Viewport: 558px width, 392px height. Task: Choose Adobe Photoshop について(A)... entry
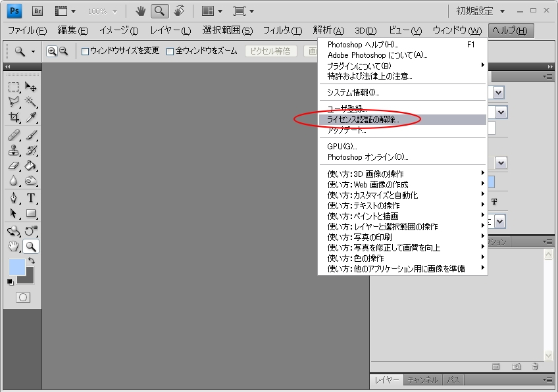[x=403, y=55]
